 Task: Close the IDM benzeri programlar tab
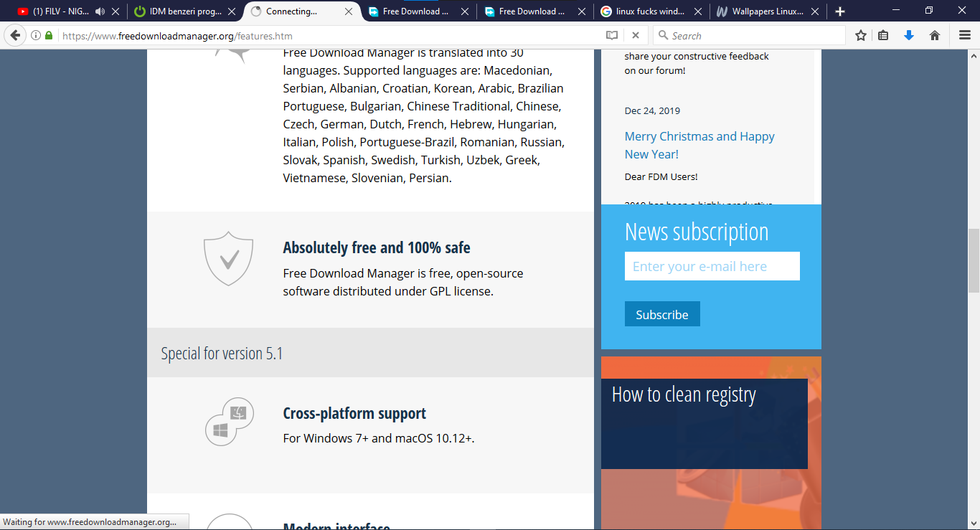231,11
